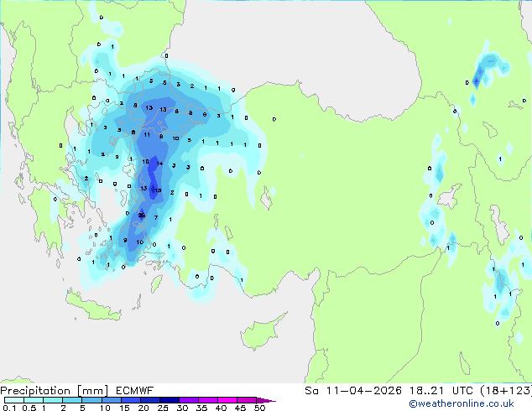Select the legend swatch between 15 and 20
Screen dimensions: 532x411
pyautogui.click(x=130, y=400)
